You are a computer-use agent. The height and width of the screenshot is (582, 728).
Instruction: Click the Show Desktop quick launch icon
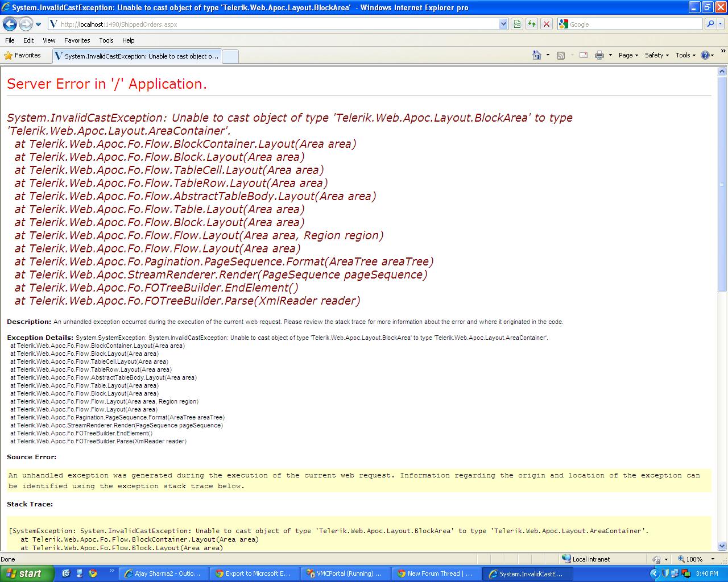pyautogui.click(x=79, y=573)
